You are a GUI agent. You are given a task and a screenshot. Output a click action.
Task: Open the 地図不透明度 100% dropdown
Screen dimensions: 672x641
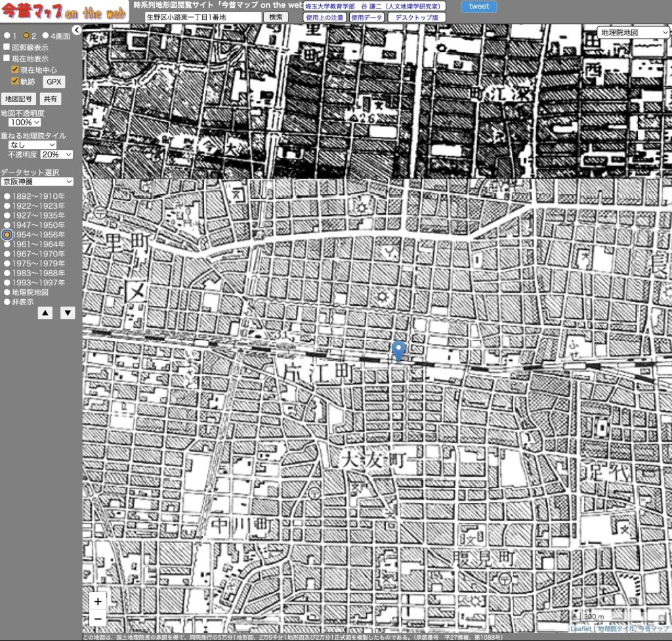(25, 123)
